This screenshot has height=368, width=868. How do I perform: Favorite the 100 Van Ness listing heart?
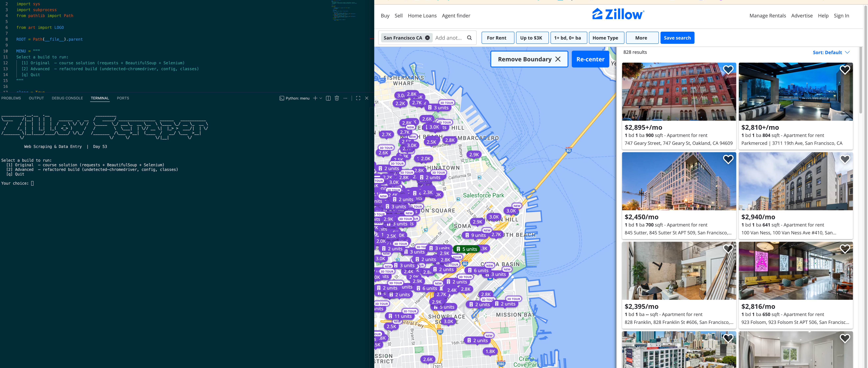coord(845,159)
